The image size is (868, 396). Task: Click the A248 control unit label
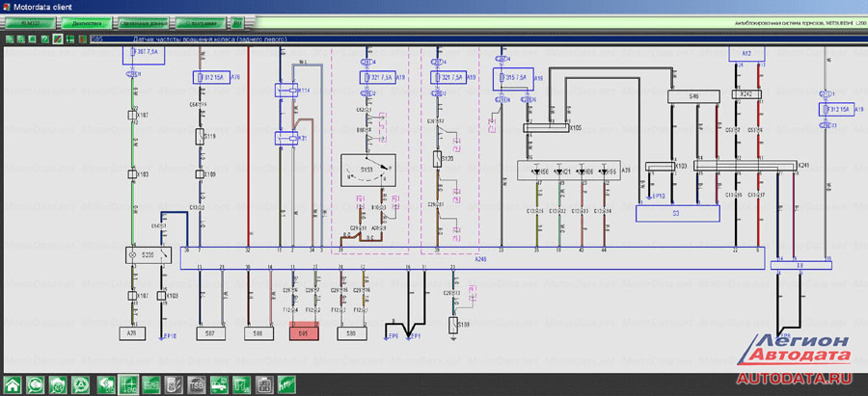pos(480,258)
